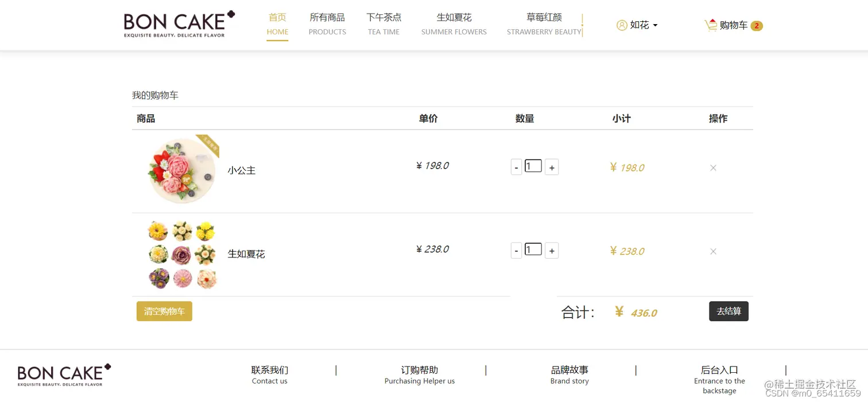Decrease 生如夏花 quantity with the - button
Screen dimensions: 868x402
[516, 250]
